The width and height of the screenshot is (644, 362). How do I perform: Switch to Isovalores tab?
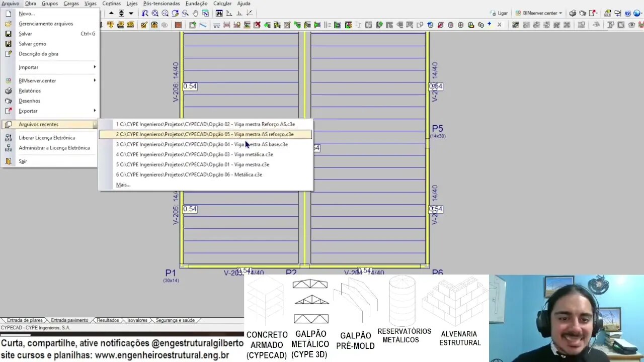point(137,320)
